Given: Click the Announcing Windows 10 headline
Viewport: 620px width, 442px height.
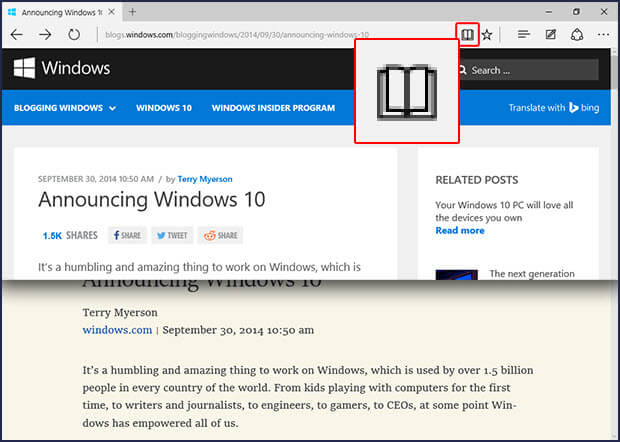Looking at the screenshot, I should [152, 199].
